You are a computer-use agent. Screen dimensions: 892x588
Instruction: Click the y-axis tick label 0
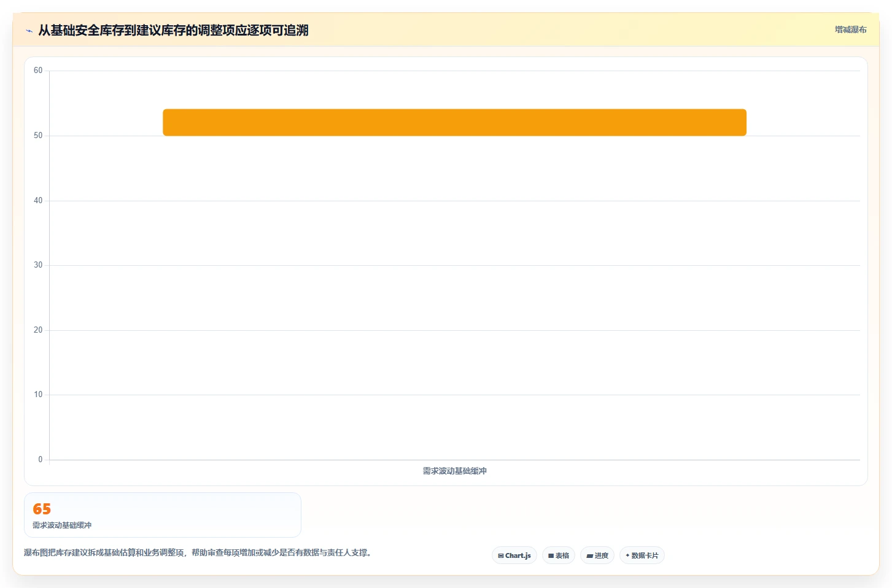coord(41,460)
